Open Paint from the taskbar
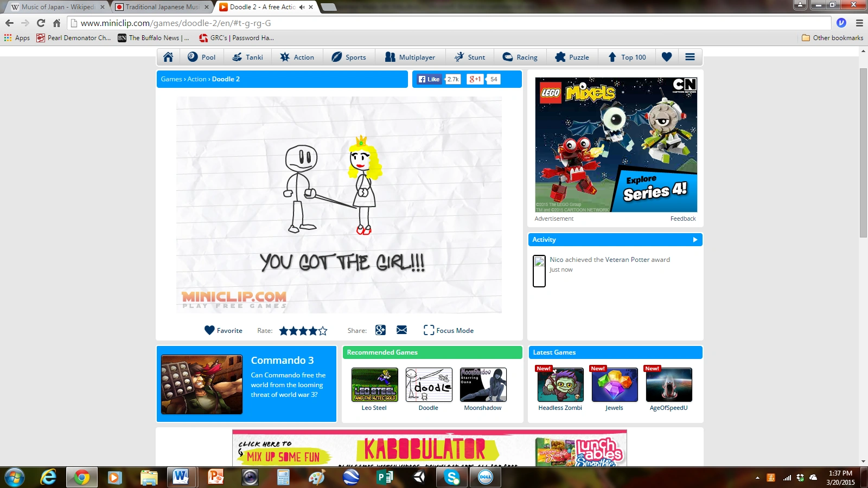Screen dimensions: 868x488 317,477
